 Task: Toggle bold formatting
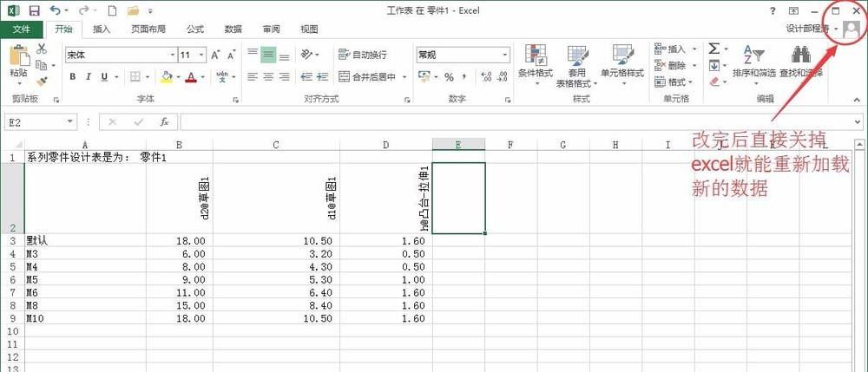(73, 77)
